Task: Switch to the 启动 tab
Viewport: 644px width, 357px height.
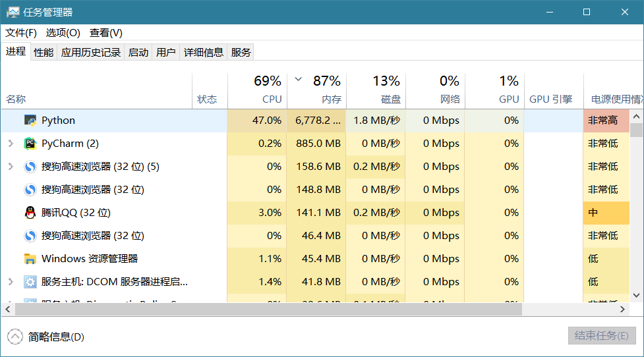Action: point(138,53)
